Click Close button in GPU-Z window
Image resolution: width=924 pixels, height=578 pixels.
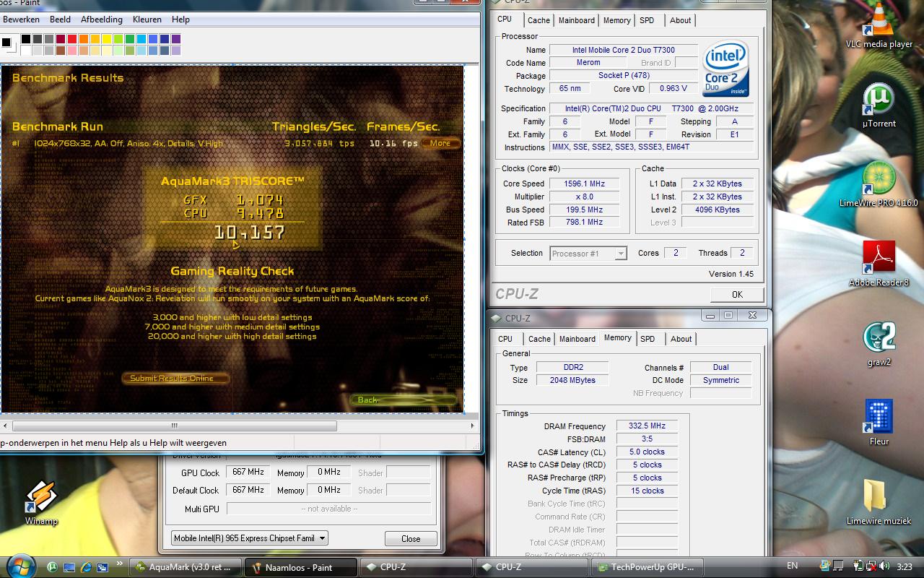(411, 539)
